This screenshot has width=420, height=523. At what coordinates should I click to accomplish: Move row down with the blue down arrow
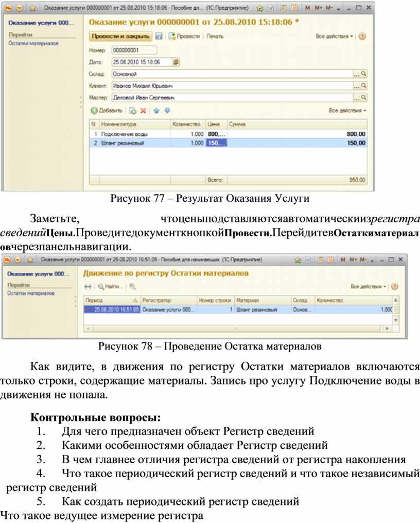click(167, 111)
